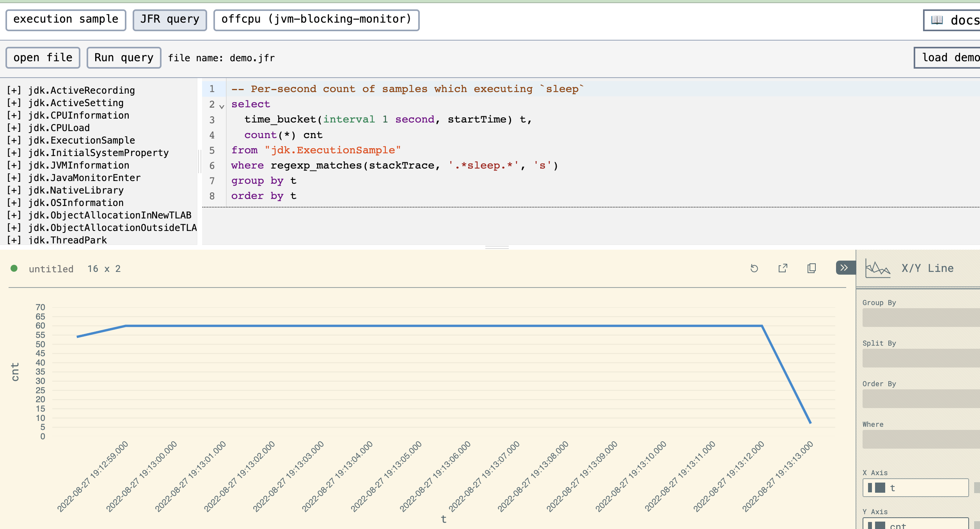Toggle code fold arrow on line 2
The height and width of the screenshot is (529, 980).
click(x=222, y=107)
